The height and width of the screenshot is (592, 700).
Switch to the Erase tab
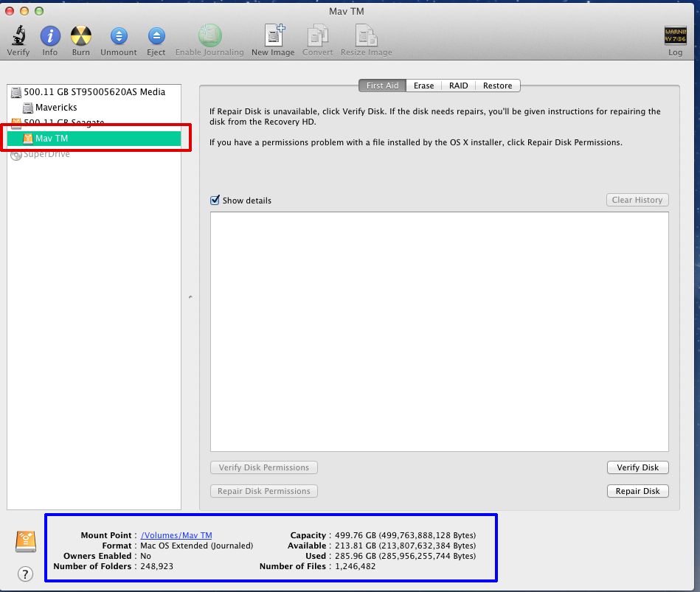423,86
